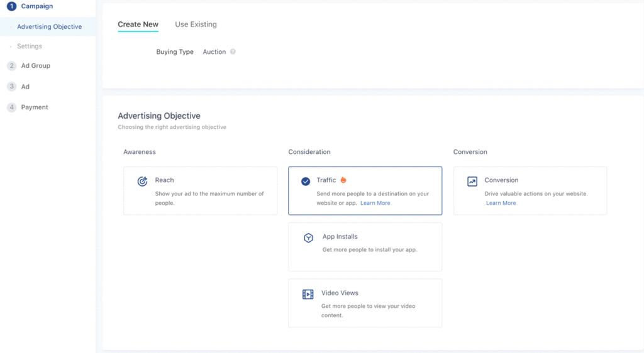Switch to the Use Existing tab
Screen dimensions: 644x353
(x=196, y=24)
